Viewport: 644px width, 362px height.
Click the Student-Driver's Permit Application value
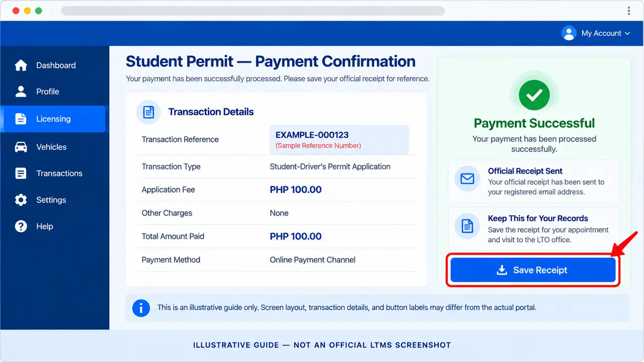tap(330, 166)
